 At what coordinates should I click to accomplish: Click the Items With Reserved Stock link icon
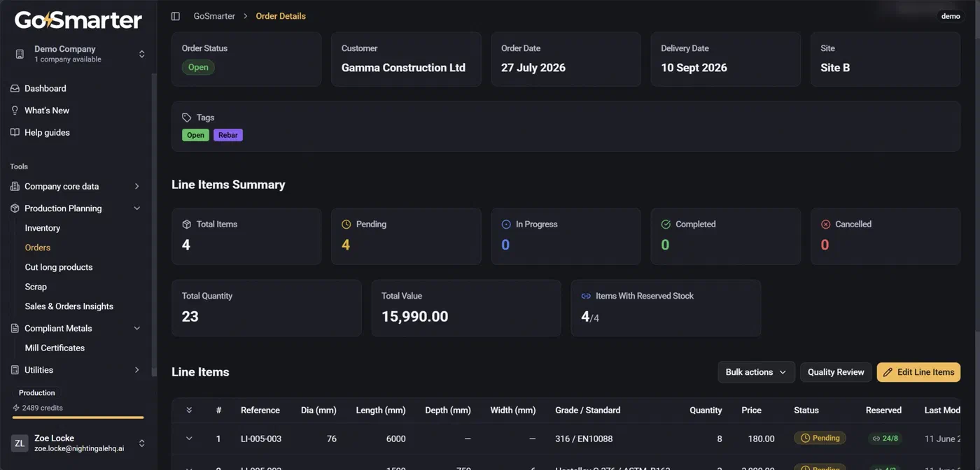pos(586,296)
